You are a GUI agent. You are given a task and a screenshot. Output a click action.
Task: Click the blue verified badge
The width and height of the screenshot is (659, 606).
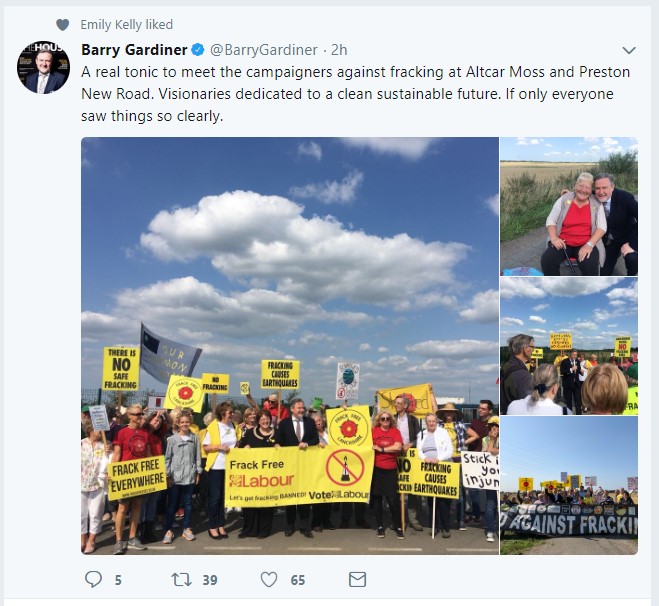click(198, 50)
